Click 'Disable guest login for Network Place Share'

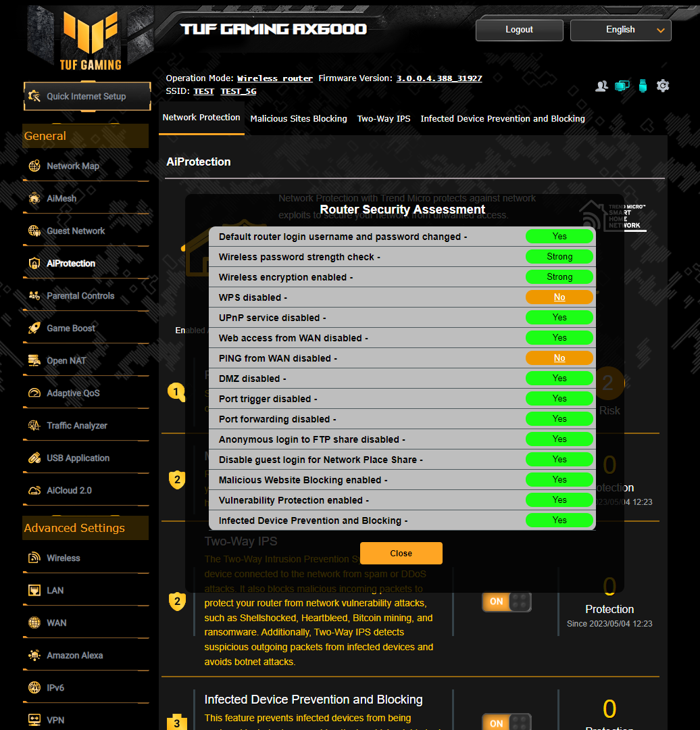pos(321,460)
